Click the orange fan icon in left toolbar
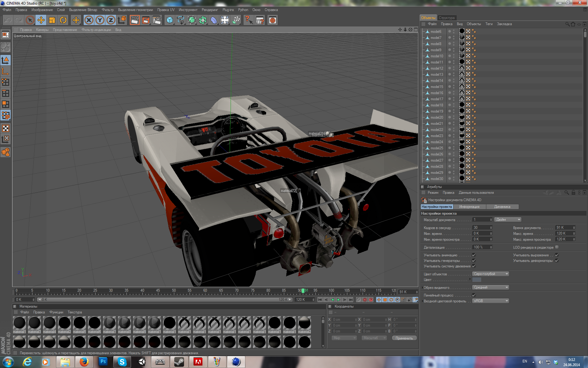This screenshot has height=368, width=588. click(6, 152)
